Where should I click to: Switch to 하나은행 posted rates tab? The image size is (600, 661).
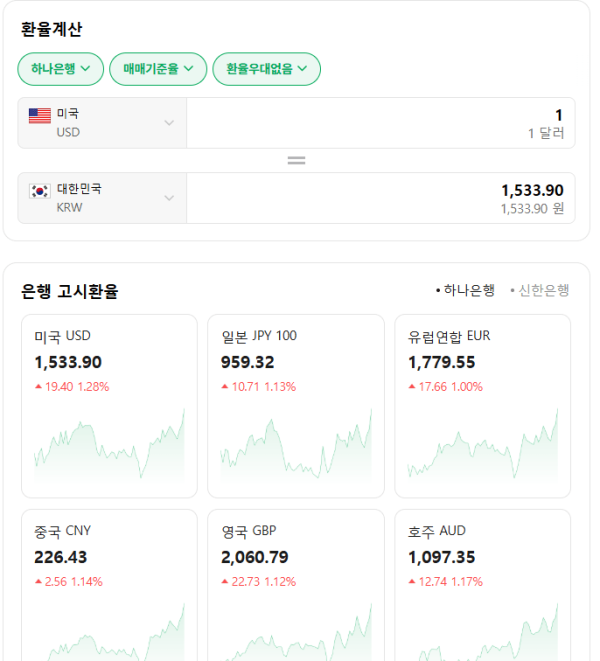tap(465, 290)
